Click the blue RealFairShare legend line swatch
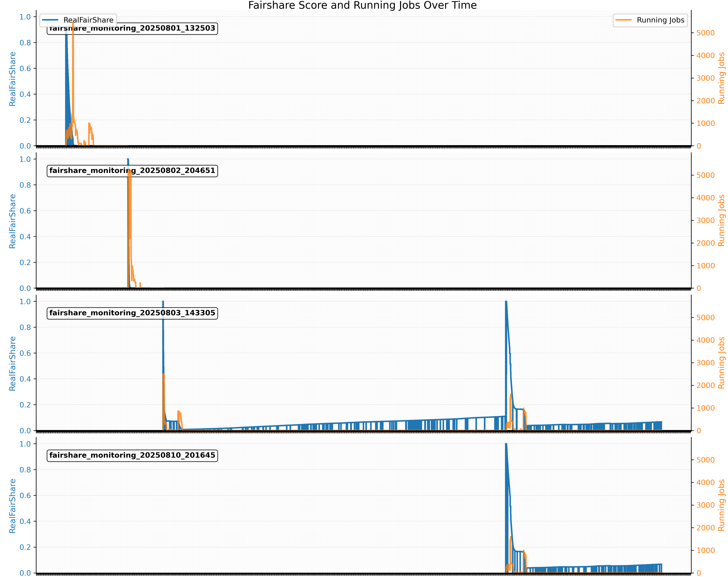728x577 pixels. pos(50,20)
